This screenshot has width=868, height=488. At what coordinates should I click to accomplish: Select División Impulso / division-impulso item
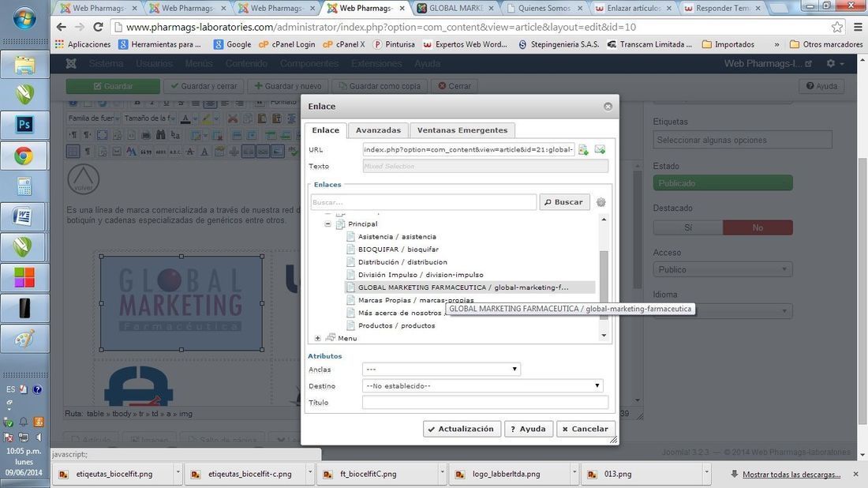coord(420,275)
